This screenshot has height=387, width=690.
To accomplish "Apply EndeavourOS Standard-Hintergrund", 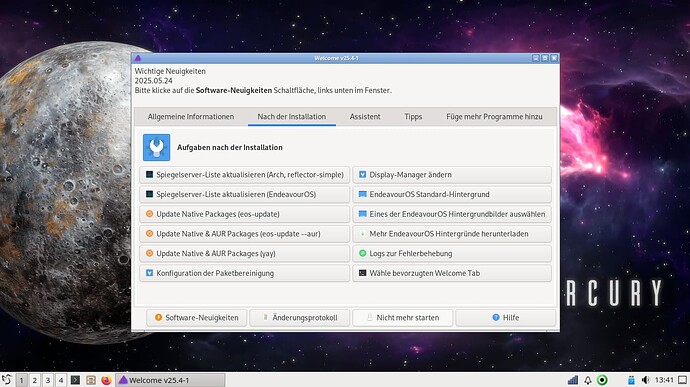I will click(x=452, y=194).
